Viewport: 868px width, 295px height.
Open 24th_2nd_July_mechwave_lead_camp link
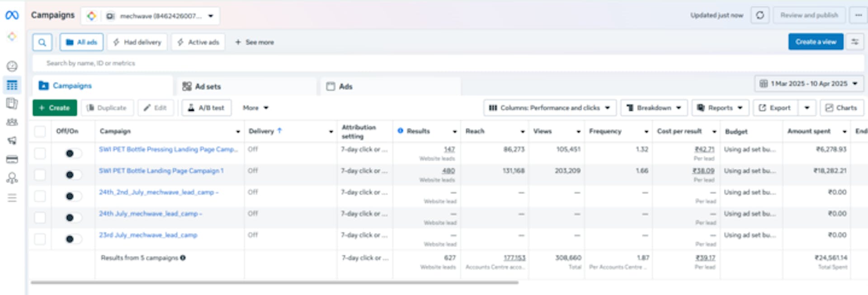pos(159,192)
